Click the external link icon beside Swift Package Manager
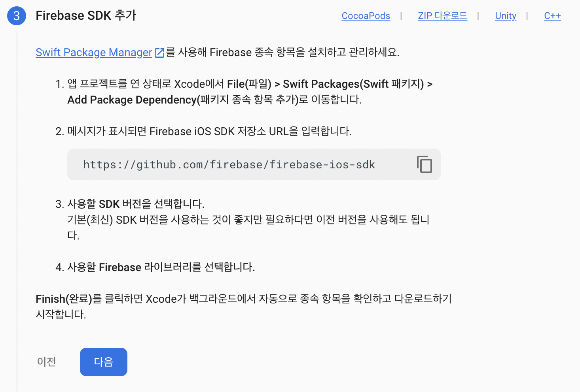 pos(159,53)
